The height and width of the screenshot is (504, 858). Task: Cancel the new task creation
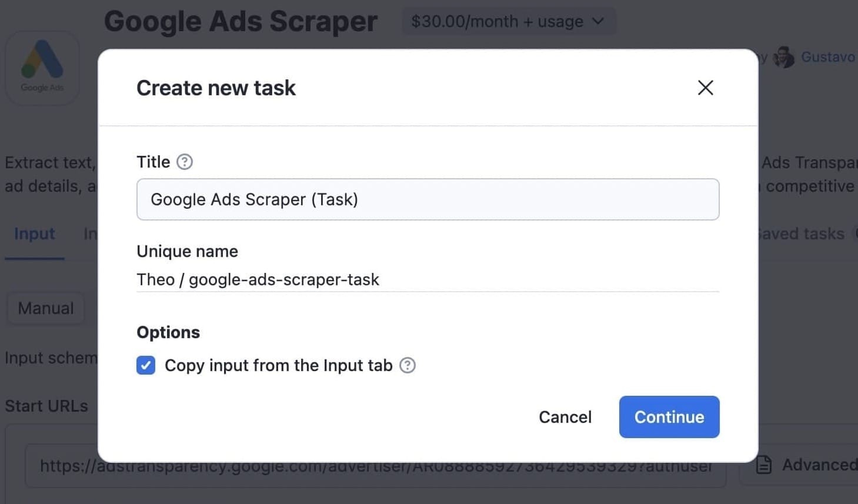pyautogui.click(x=565, y=417)
